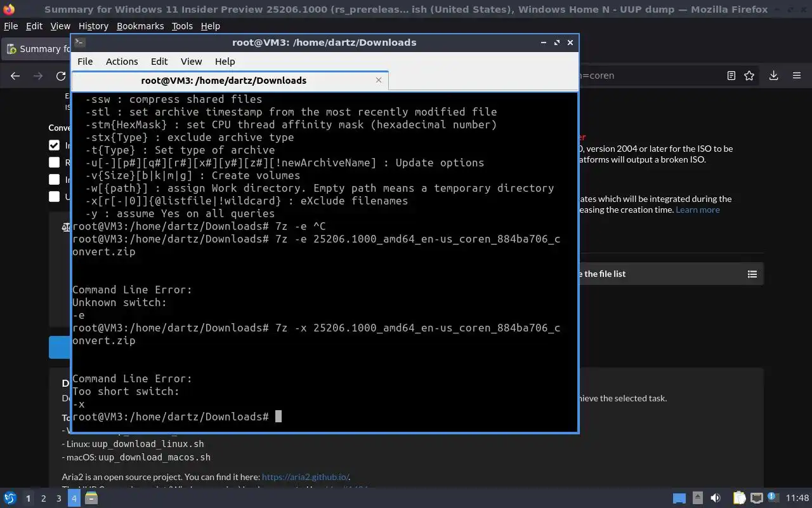Click the terminal icon in terminal title bar

tap(79, 42)
